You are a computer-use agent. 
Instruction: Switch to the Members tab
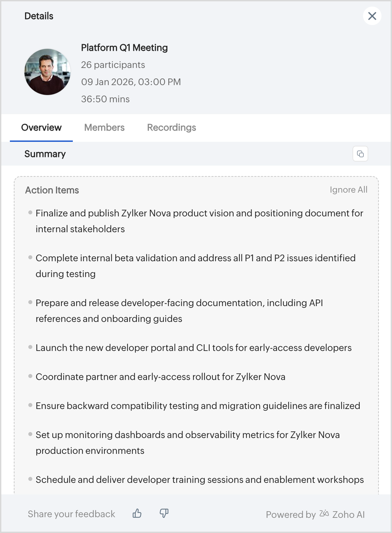click(104, 128)
